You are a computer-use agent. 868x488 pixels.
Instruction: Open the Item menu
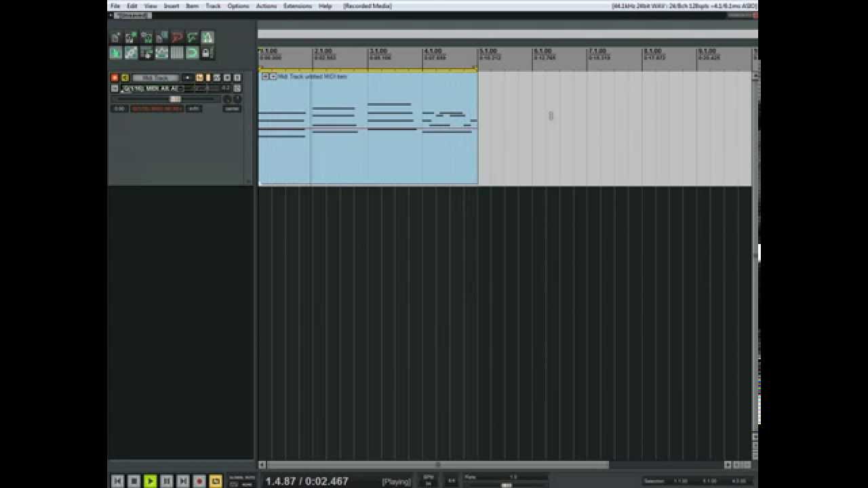click(x=193, y=6)
